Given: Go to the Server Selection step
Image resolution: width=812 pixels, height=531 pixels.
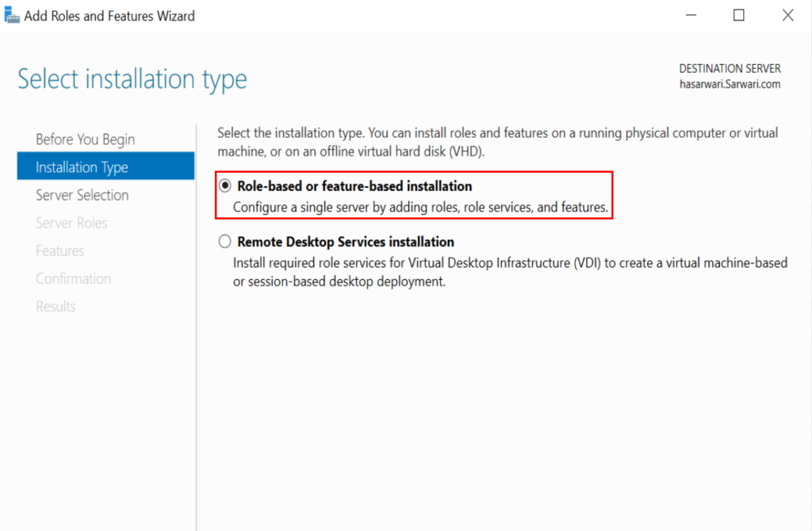Looking at the screenshot, I should coord(82,194).
